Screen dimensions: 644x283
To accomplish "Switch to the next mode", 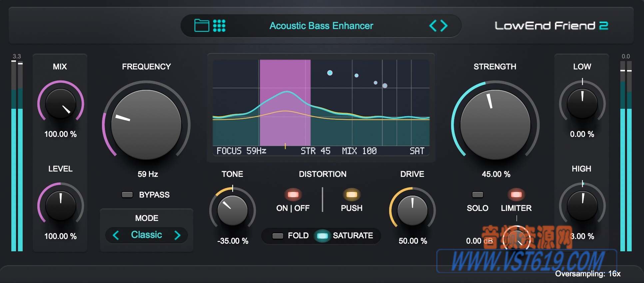I will point(177,235).
